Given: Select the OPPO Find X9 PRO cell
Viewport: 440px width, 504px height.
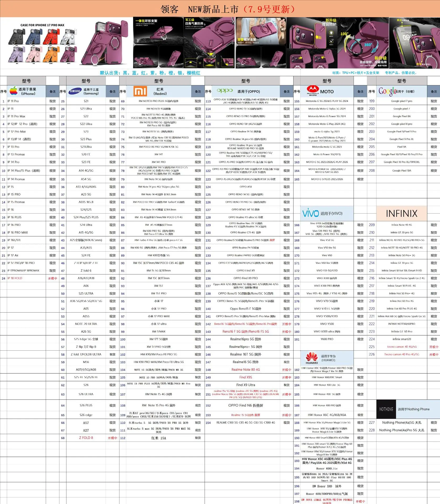Looking at the screenshot, I should coord(246,278).
